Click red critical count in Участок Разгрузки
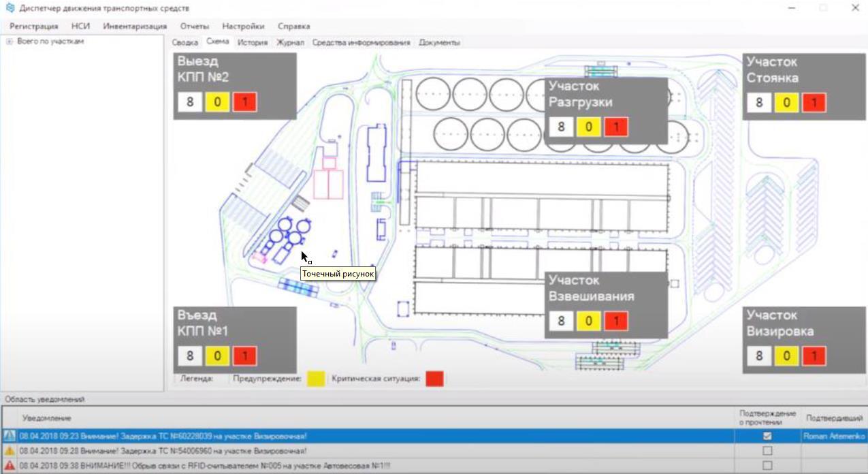This screenshot has width=868, height=474. 616,127
